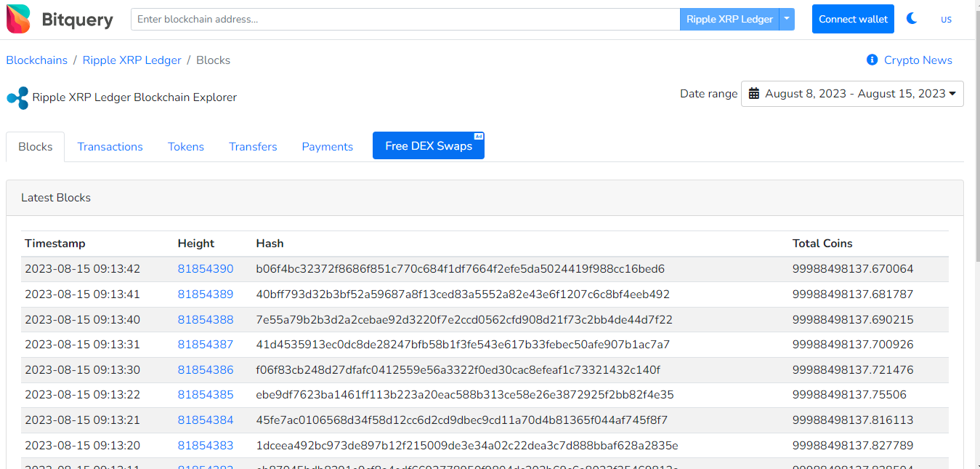Click hash starting with 45fe7ac01065
This screenshot has height=469, width=980.
tap(462, 420)
